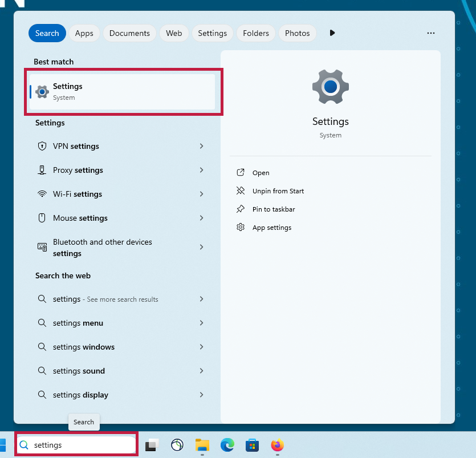Open the Settings best match result
The height and width of the screenshot is (458, 476).
(123, 92)
